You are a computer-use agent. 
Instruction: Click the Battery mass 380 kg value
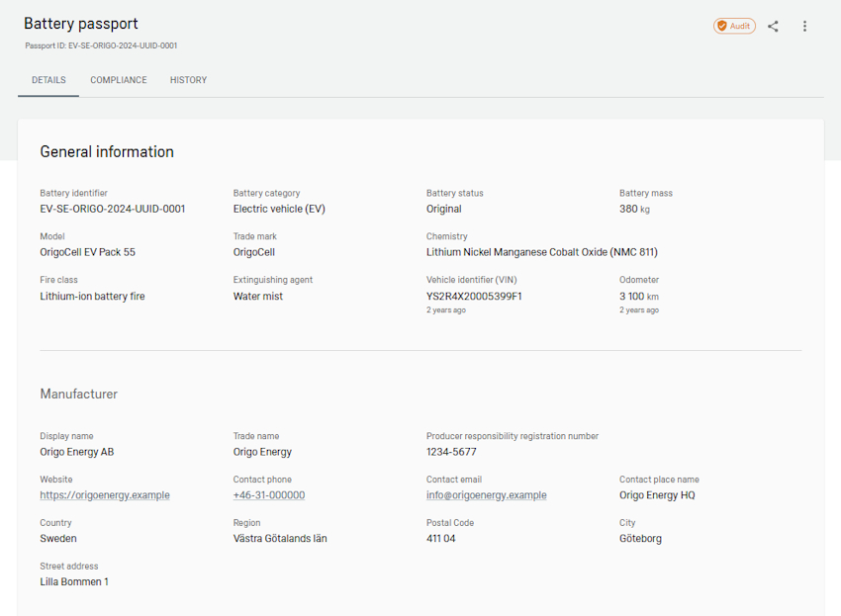click(x=634, y=209)
